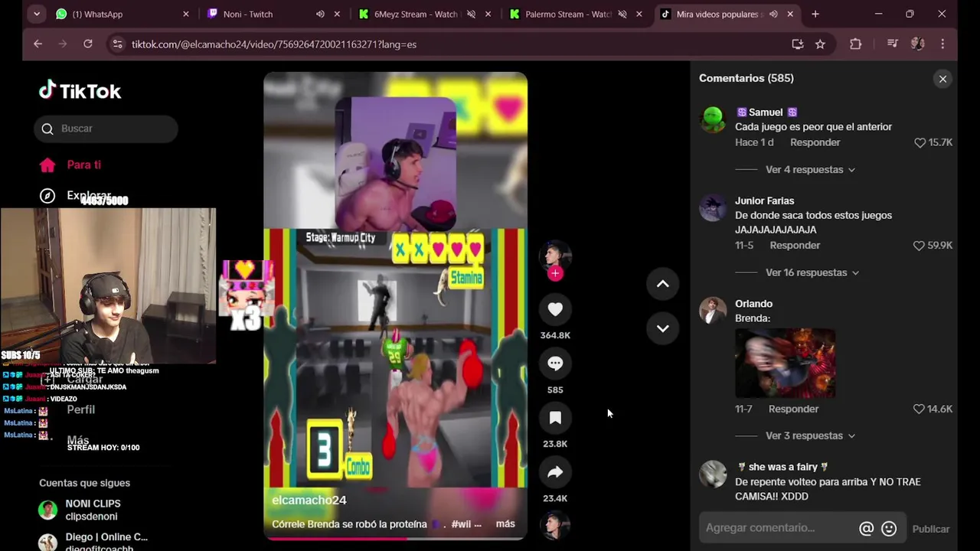The image size is (980, 551).
Task: Go to next video with down arrow
Action: pos(662,328)
